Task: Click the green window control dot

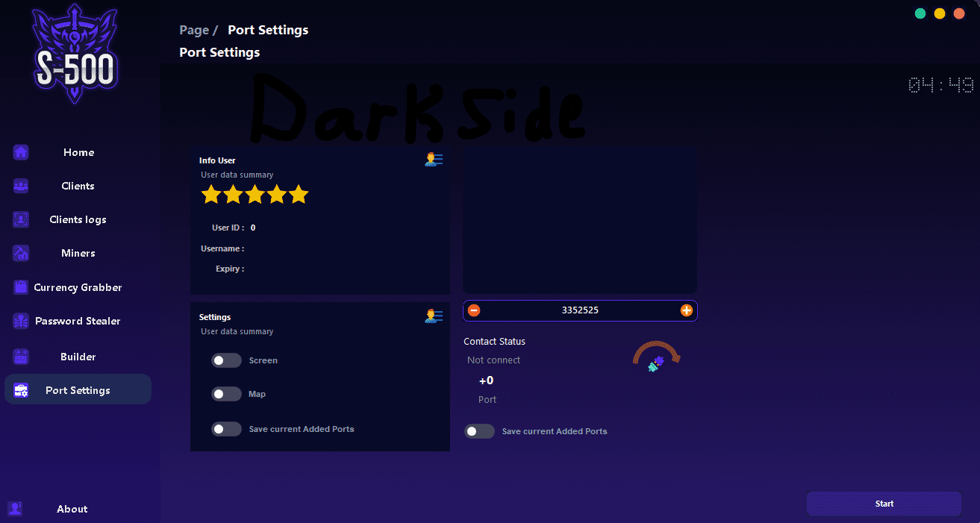Action: [x=920, y=13]
